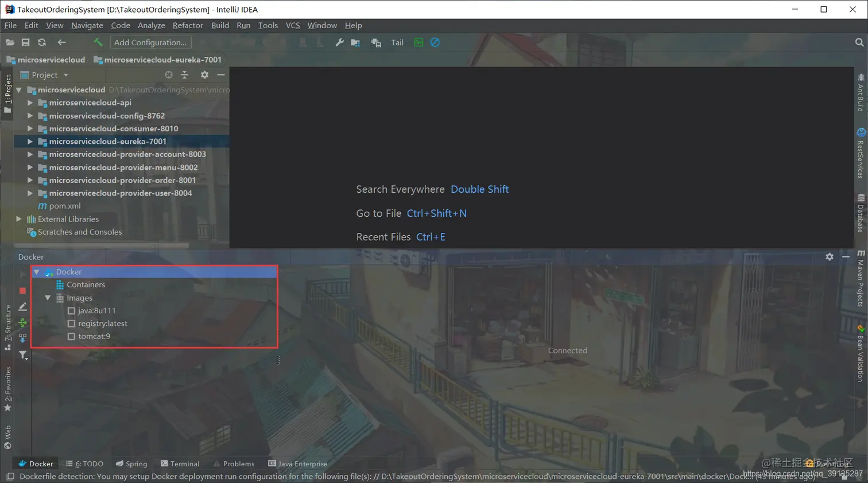
Task: Hide the Docker panel with minus icon
Action: tap(846, 257)
